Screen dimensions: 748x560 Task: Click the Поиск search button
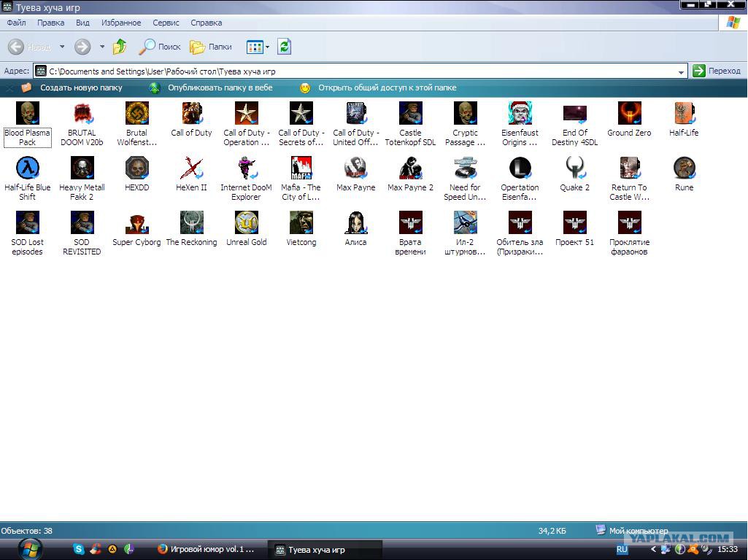click(160, 47)
